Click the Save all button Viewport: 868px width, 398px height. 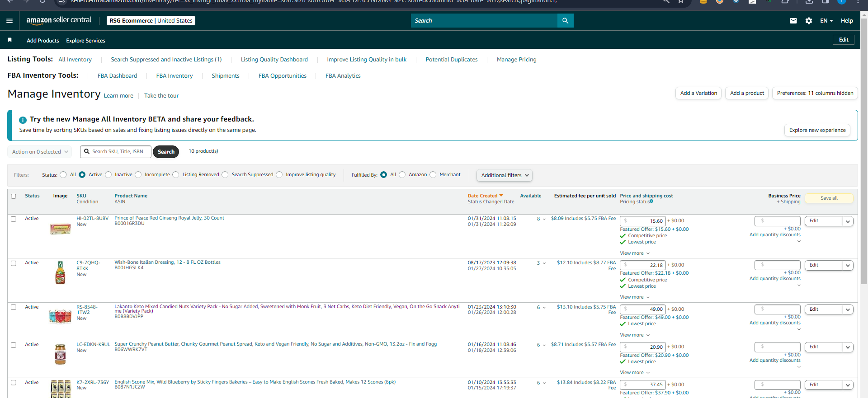pyautogui.click(x=829, y=198)
